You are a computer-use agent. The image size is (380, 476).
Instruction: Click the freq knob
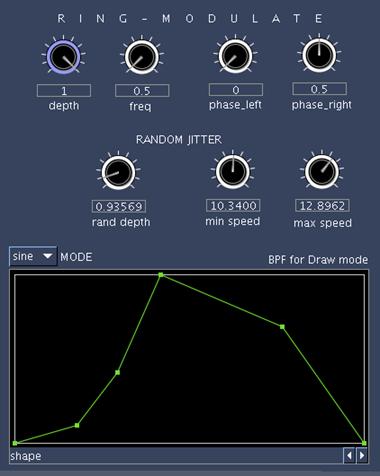coord(142,57)
